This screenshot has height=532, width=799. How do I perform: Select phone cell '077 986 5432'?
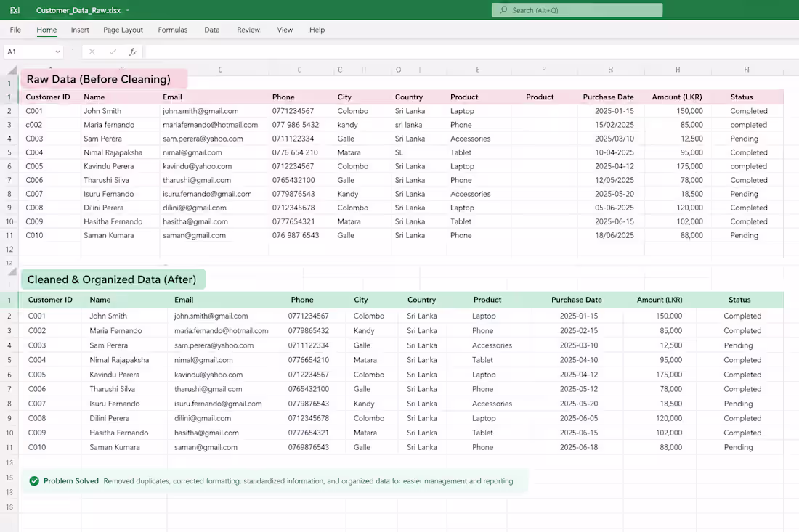click(x=296, y=125)
